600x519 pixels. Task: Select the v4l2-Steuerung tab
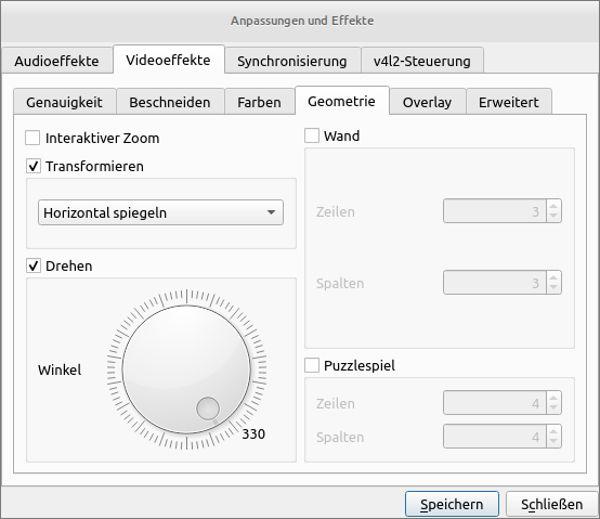pos(421,61)
